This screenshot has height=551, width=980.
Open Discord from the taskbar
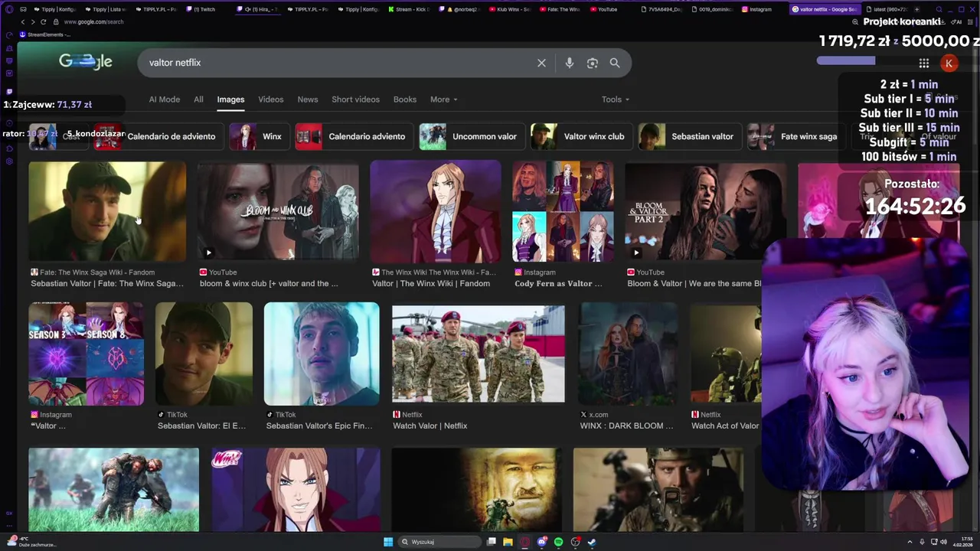tap(541, 542)
